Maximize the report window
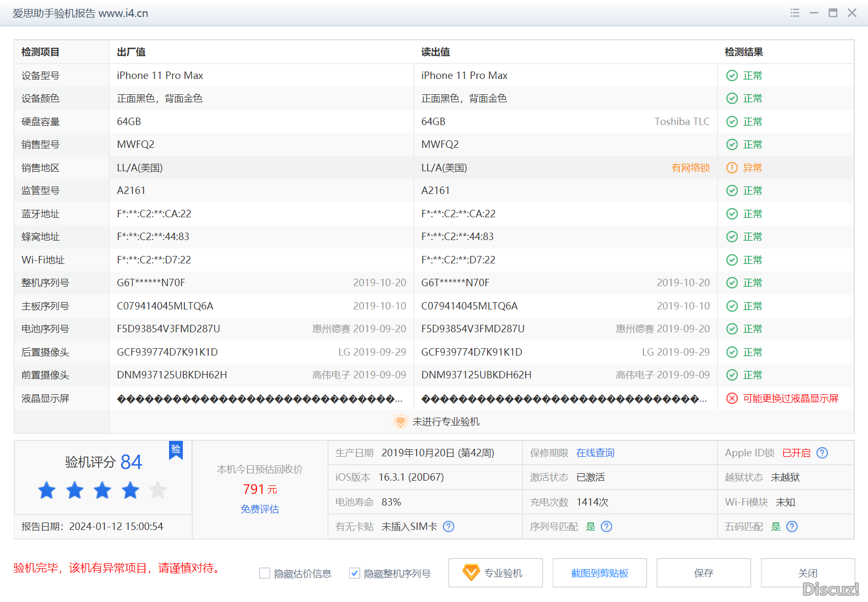 pos(833,13)
